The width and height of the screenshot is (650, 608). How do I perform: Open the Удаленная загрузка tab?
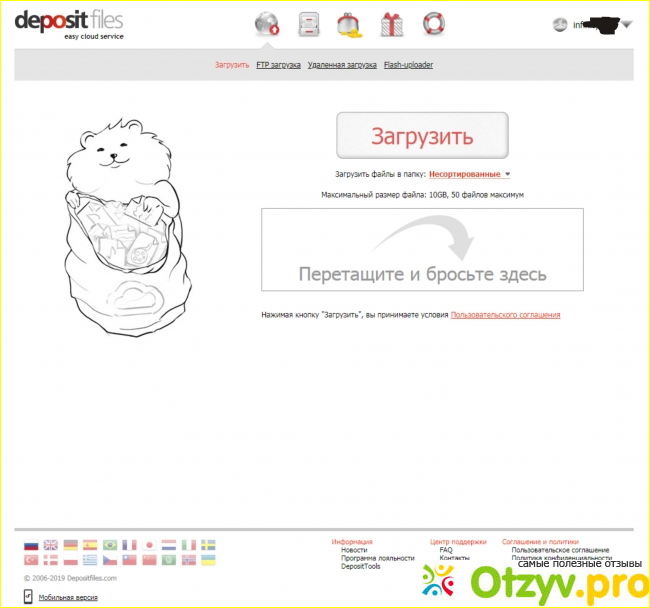[342, 65]
